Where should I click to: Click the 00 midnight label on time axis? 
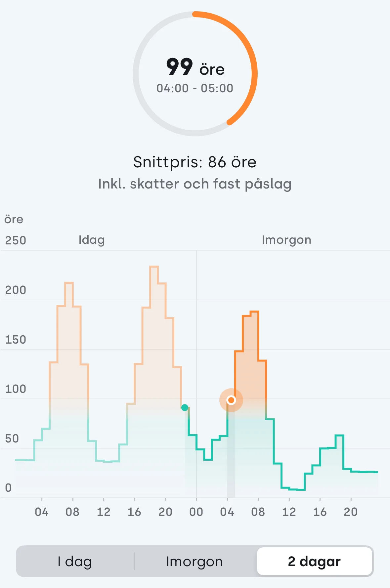[x=196, y=512]
